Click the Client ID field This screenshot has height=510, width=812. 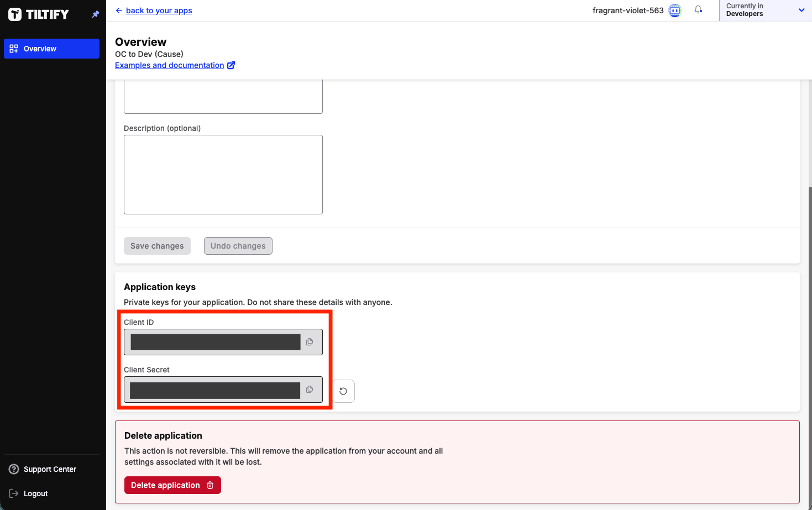point(223,342)
